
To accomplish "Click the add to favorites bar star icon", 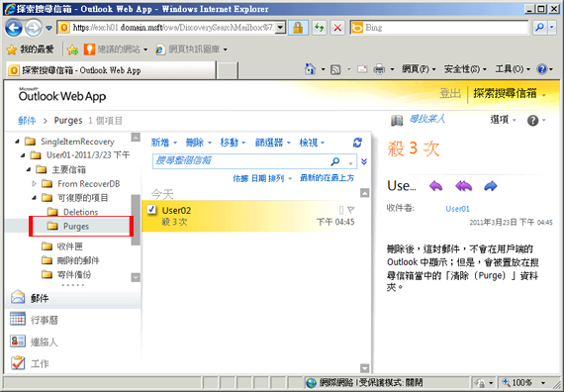I will coord(72,49).
